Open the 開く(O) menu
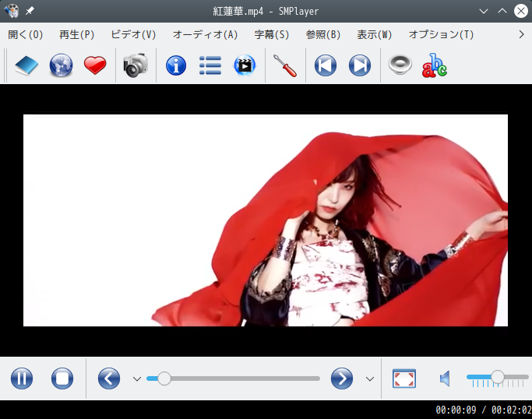Screen dimensions: 532x419 pos(26,34)
